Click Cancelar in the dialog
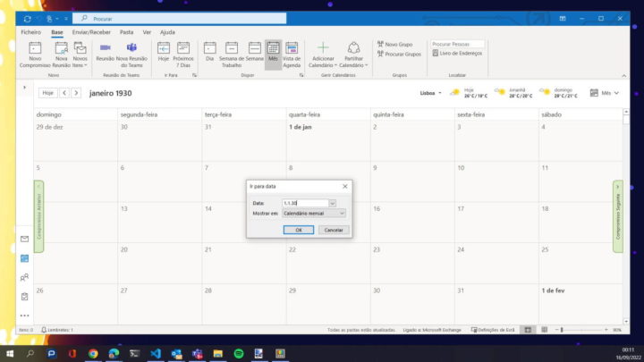The width and height of the screenshot is (644, 362). [333, 230]
